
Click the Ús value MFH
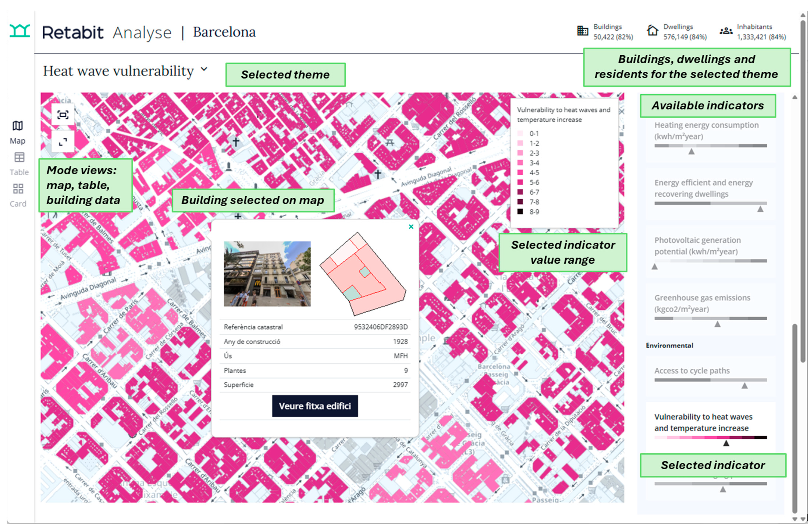click(401, 356)
